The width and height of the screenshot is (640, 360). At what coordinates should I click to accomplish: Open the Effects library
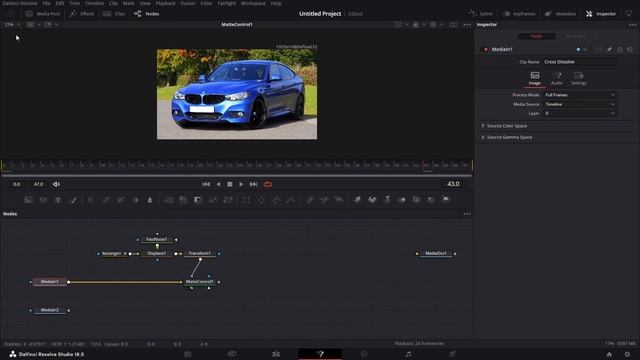(x=82, y=14)
